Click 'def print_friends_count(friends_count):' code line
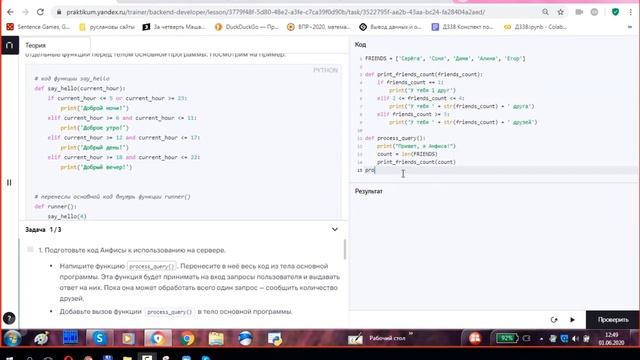 coord(424,74)
